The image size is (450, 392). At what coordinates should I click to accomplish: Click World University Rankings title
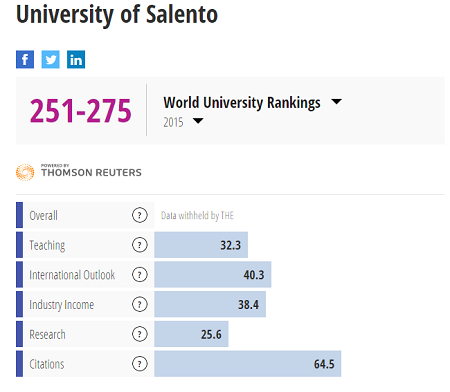[242, 103]
